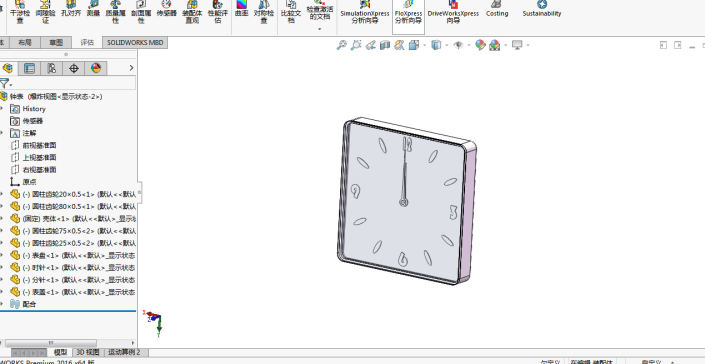Open the 3D 视图 bottom tab
The width and height of the screenshot is (705, 364).
[88, 352]
